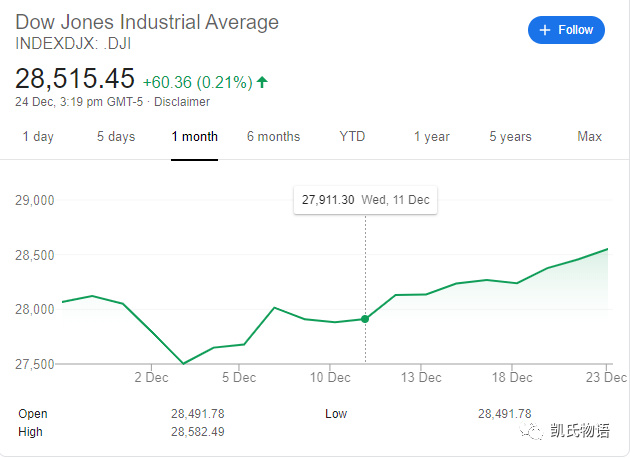Select the 5 years tab
630x458 pixels.
point(510,137)
